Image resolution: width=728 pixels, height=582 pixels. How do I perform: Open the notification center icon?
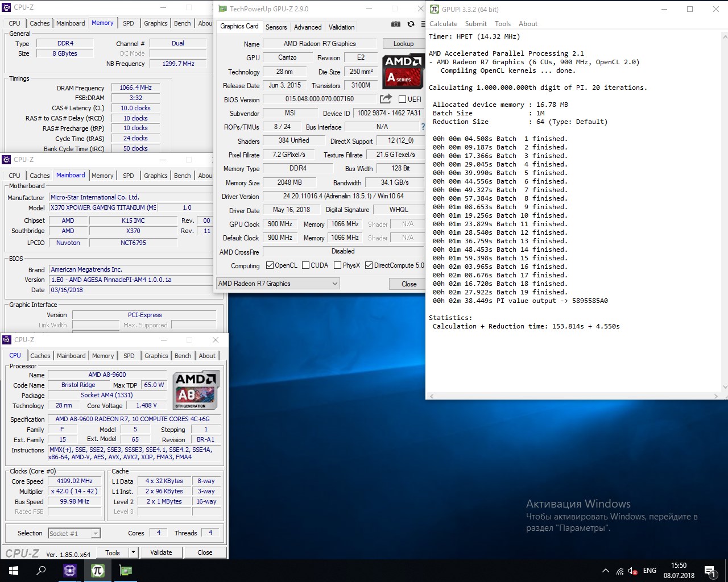point(710,571)
